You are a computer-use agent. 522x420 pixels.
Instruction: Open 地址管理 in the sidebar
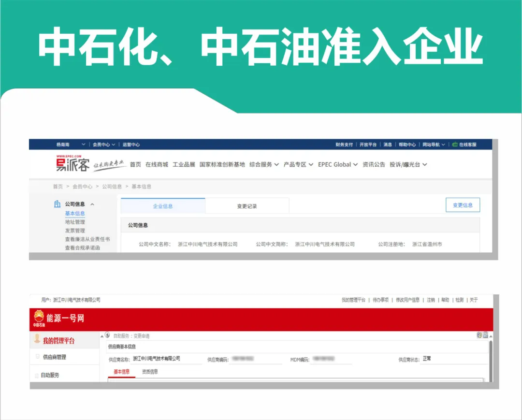click(75, 222)
